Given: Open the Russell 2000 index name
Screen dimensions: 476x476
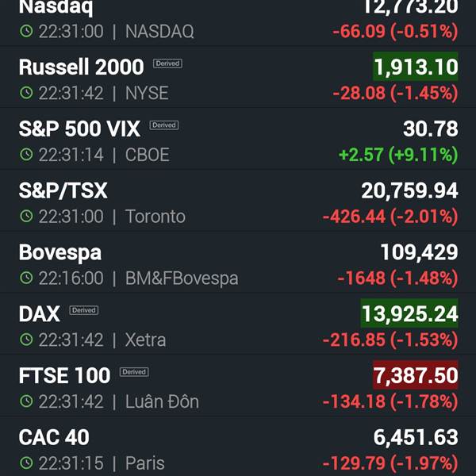Looking at the screenshot, I should coord(81,67).
